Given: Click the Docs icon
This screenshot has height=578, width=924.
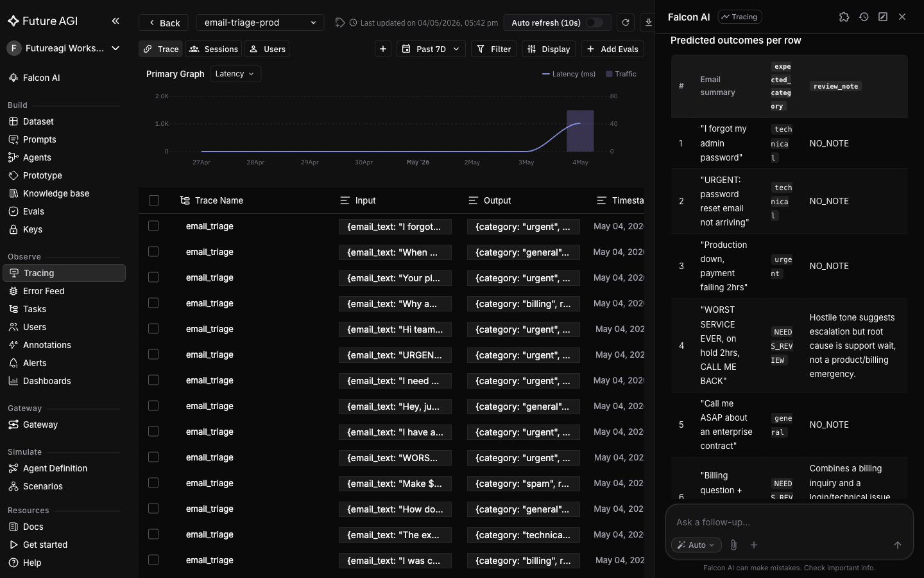Looking at the screenshot, I should point(13,527).
